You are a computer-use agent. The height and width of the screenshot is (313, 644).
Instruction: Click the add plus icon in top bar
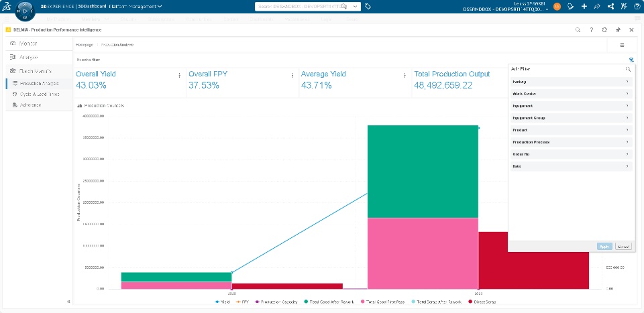click(584, 7)
